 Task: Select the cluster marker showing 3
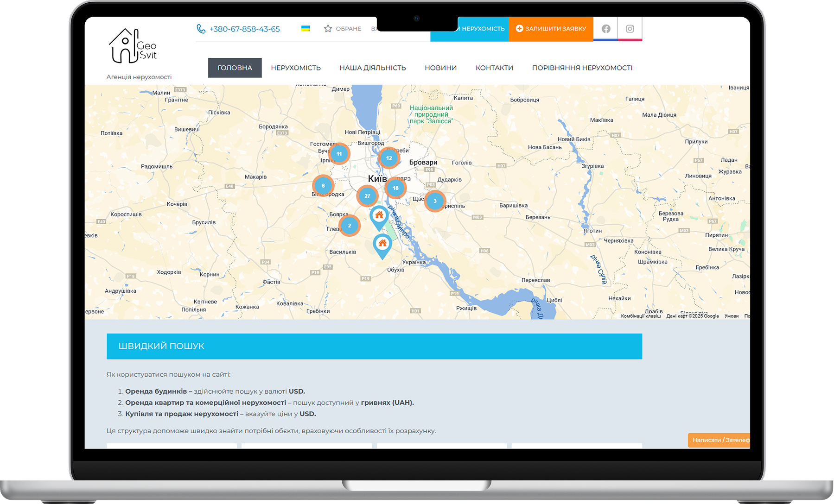coord(435,201)
